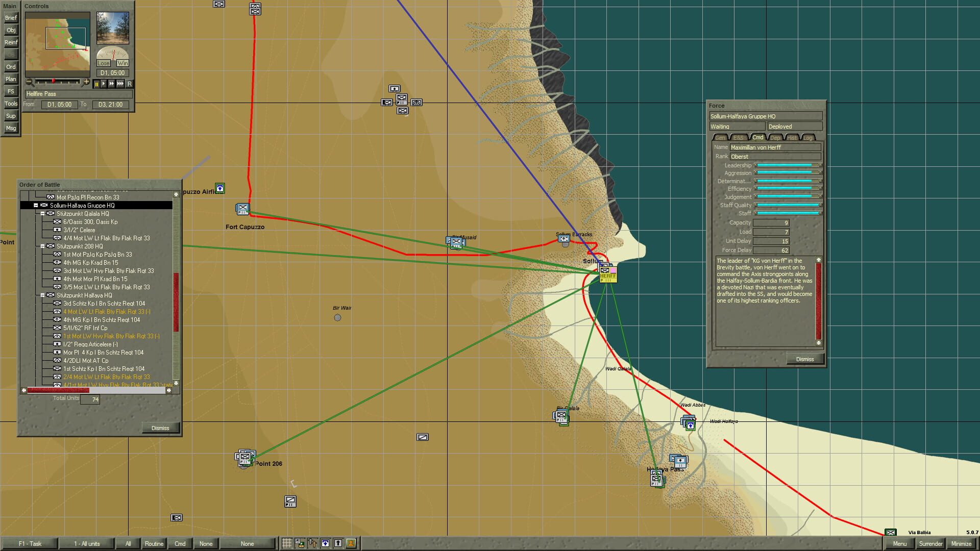Image resolution: width=980 pixels, height=551 pixels.
Task: Toggle the All units filter on status bar
Action: point(87,543)
